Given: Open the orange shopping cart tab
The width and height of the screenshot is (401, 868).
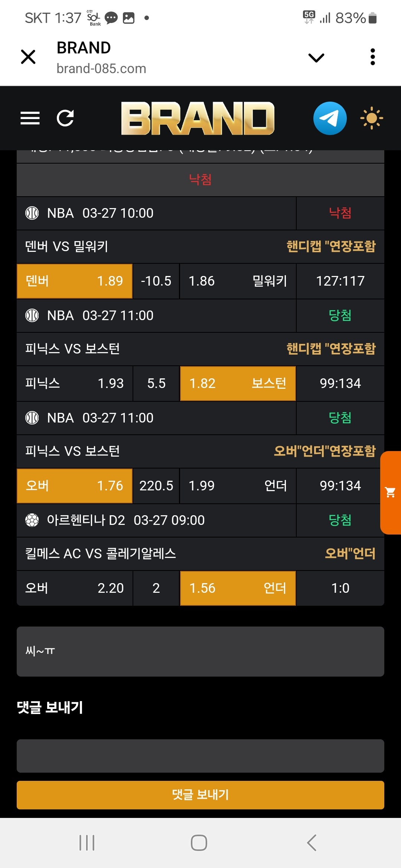Looking at the screenshot, I should pyautogui.click(x=391, y=493).
